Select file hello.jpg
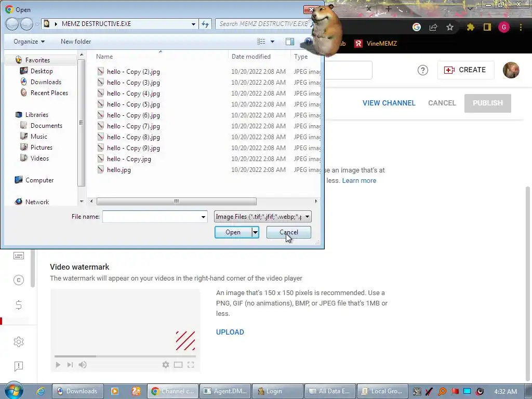Screen dimensions: 532x399 pyautogui.click(x=119, y=170)
